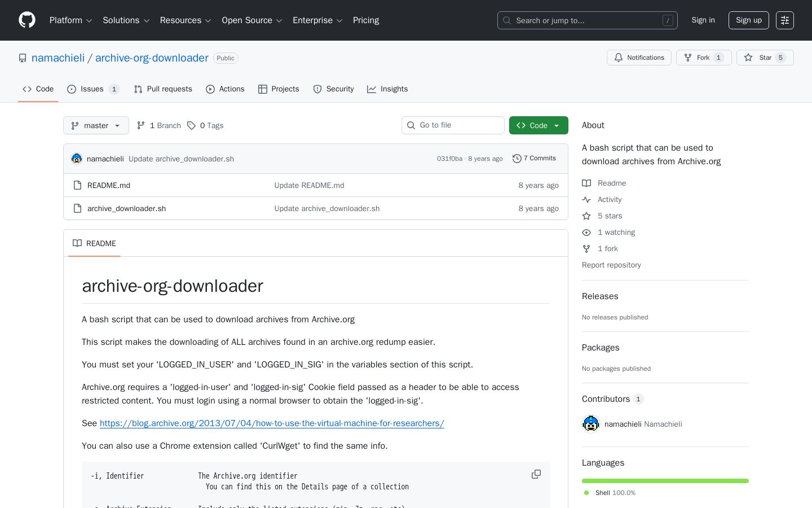Viewport: 812px width, 508px height.
Task: Open the Contributors section heading
Action: pyautogui.click(x=613, y=399)
